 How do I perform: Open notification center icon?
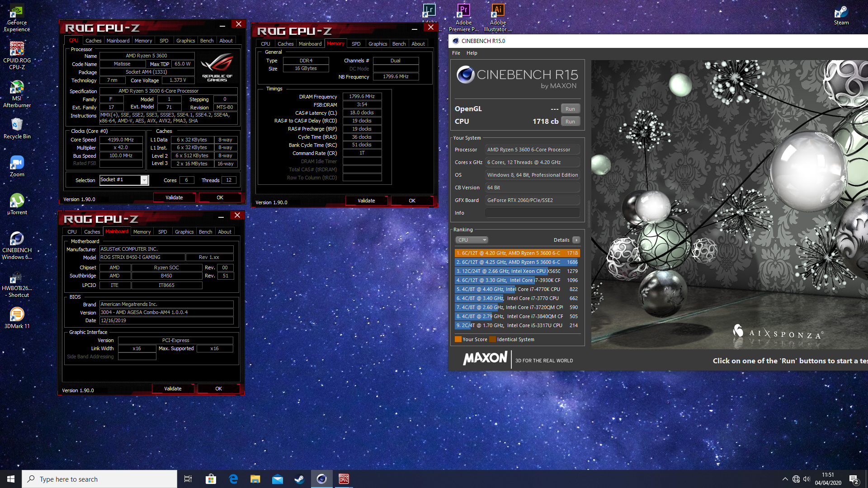pyautogui.click(x=854, y=479)
